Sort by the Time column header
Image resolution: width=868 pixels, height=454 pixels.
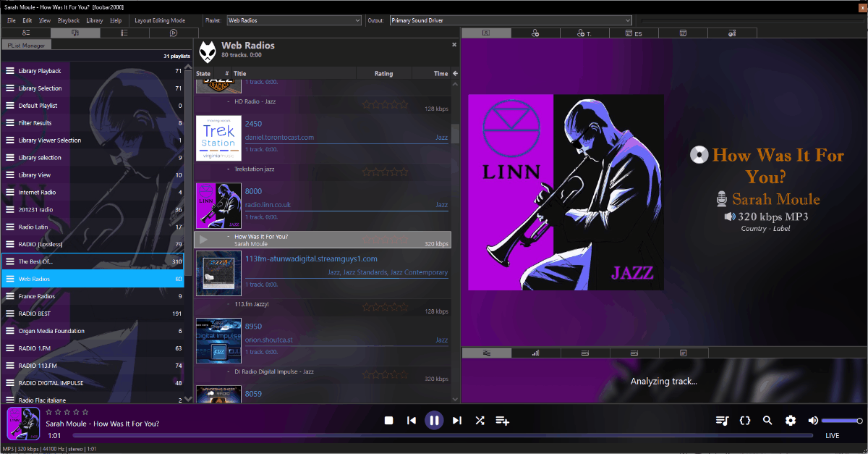pyautogui.click(x=441, y=73)
